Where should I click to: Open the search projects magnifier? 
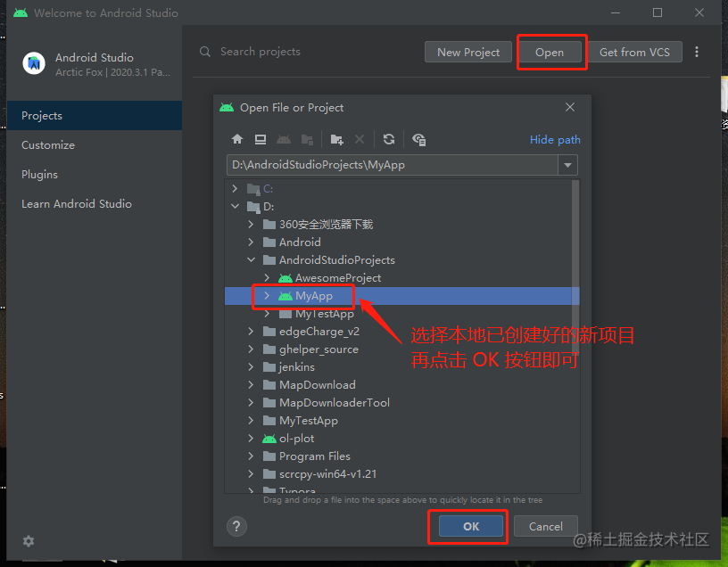204,52
